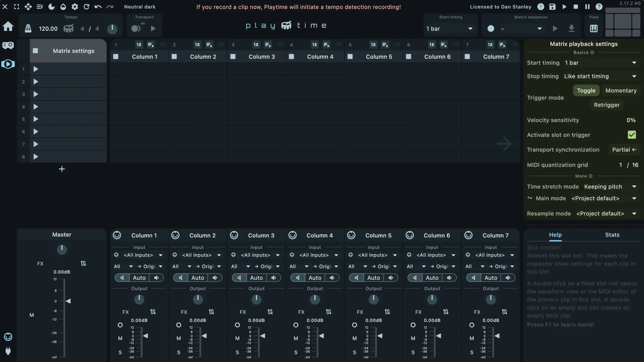Click the Home icon in the sidebar

click(x=8, y=26)
